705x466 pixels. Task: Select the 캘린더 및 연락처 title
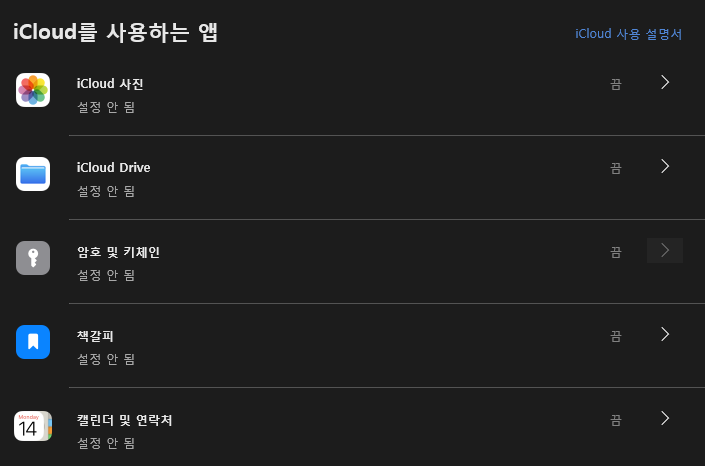click(125, 420)
